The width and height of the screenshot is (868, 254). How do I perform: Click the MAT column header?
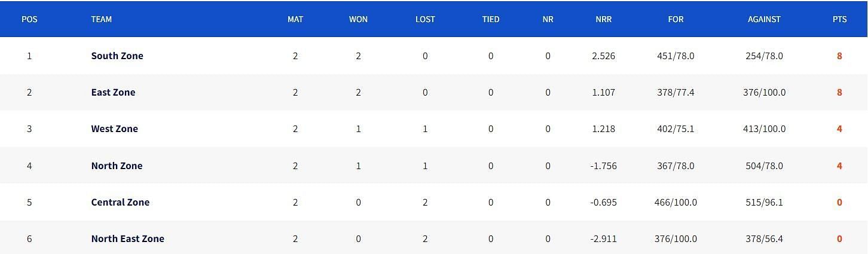295,19
